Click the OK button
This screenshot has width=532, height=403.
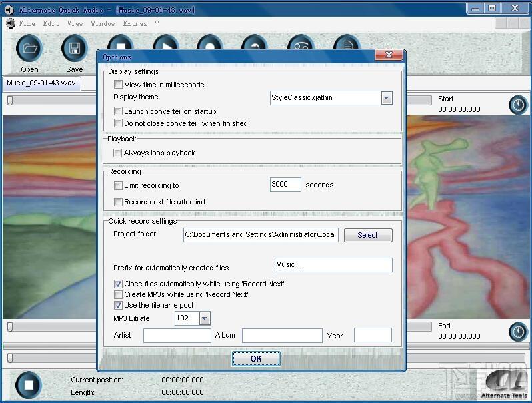pyautogui.click(x=256, y=358)
